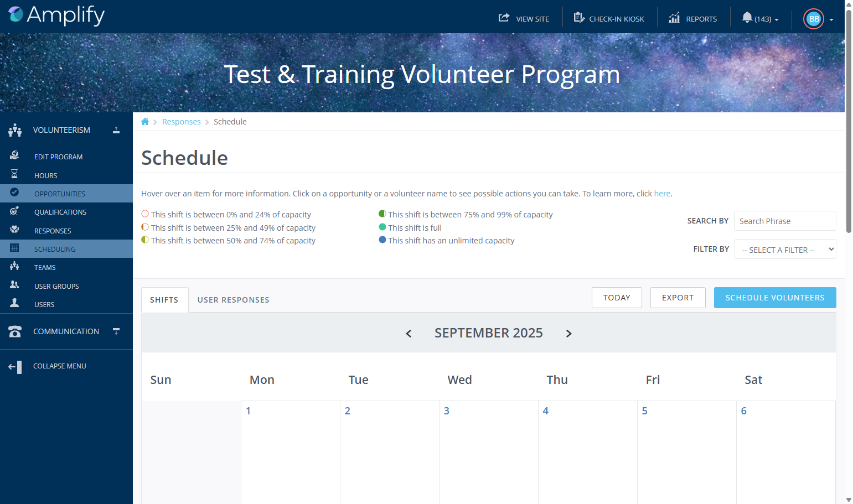The image size is (853, 504).
Task: Go to the next month arrow
Action: 568,333
